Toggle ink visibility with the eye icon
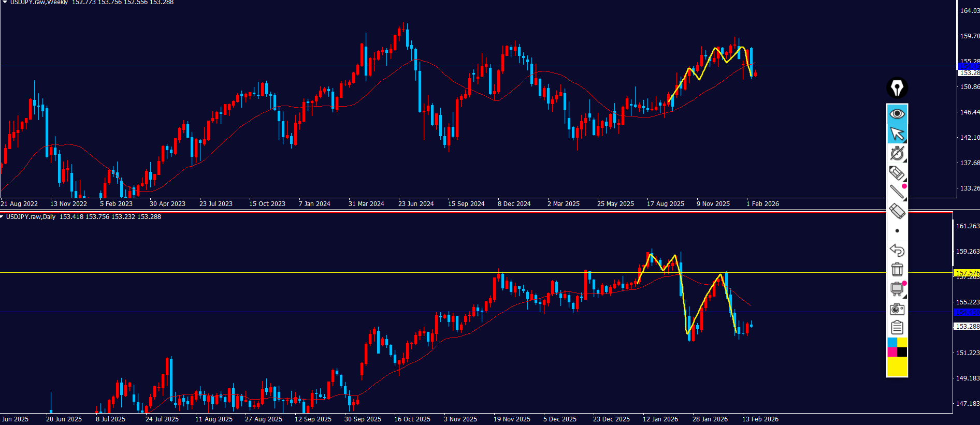This screenshot has height=425, width=980. (897, 113)
